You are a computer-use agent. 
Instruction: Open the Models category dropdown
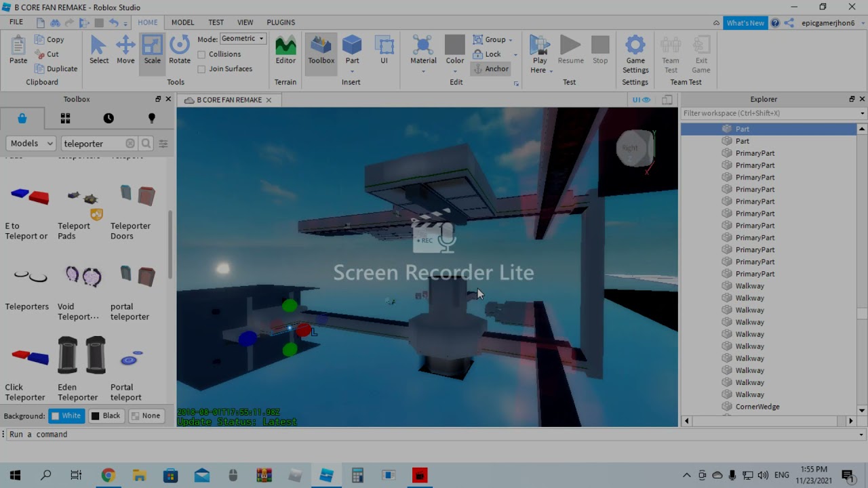[x=31, y=144]
